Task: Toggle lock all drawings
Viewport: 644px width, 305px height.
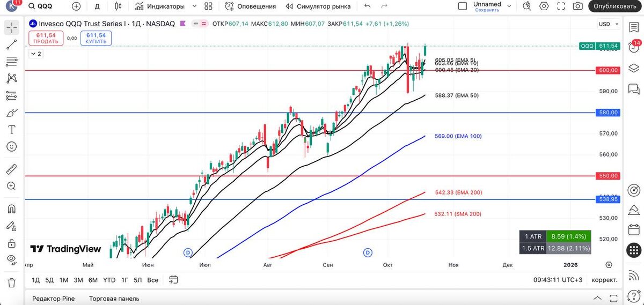Action: (11, 243)
